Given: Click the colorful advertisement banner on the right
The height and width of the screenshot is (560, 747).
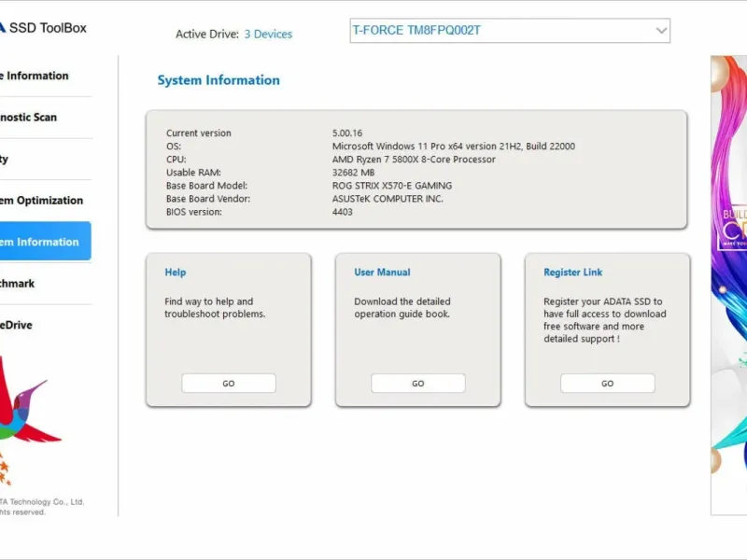Looking at the screenshot, I should [729, 285].
